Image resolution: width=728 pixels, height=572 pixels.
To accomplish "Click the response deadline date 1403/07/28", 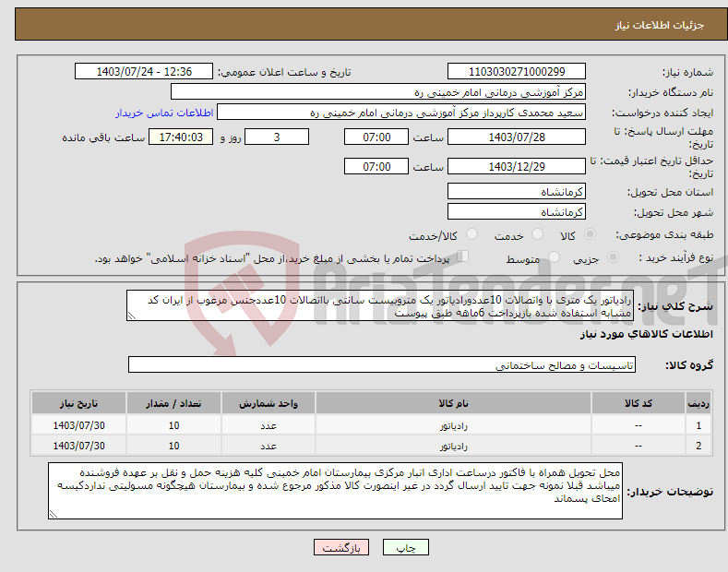I will pos(517,137).
